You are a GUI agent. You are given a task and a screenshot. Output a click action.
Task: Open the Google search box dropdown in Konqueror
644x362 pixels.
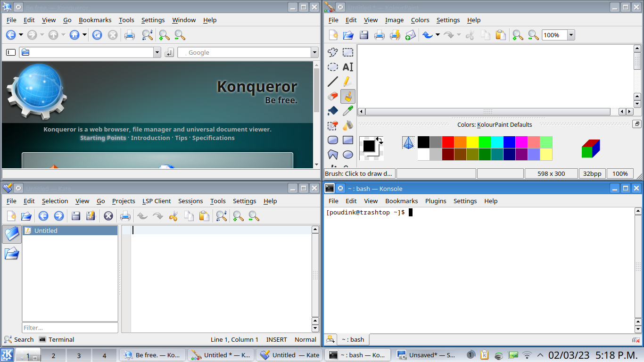coord(314,52)
